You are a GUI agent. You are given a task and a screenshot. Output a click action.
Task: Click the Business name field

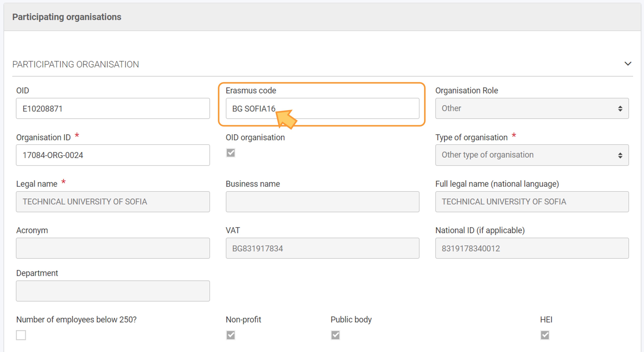pyautogui.click(x=322, y=202)
